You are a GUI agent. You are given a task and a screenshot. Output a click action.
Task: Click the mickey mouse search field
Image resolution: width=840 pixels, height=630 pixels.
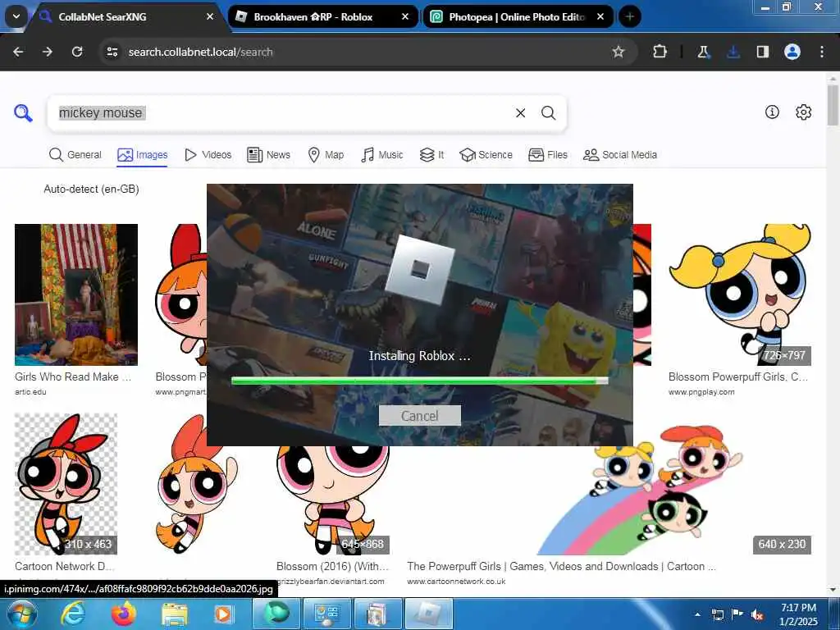pyautogui.click(x=279, y=113)
